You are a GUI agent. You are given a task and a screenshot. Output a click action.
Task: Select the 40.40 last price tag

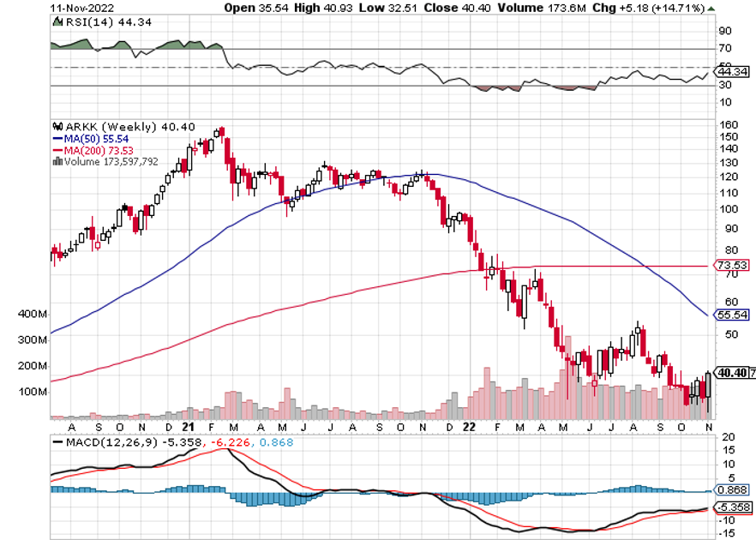[731, 373]
